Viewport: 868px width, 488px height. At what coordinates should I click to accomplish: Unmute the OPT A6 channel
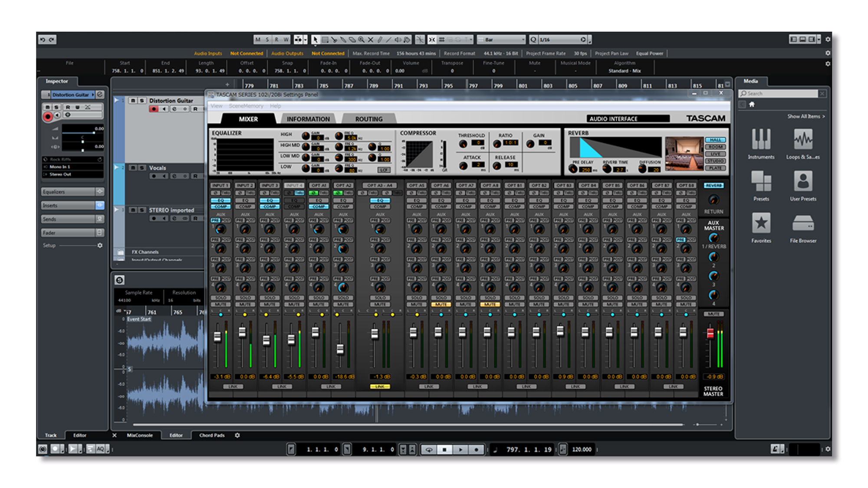click(x=441, y=305)
